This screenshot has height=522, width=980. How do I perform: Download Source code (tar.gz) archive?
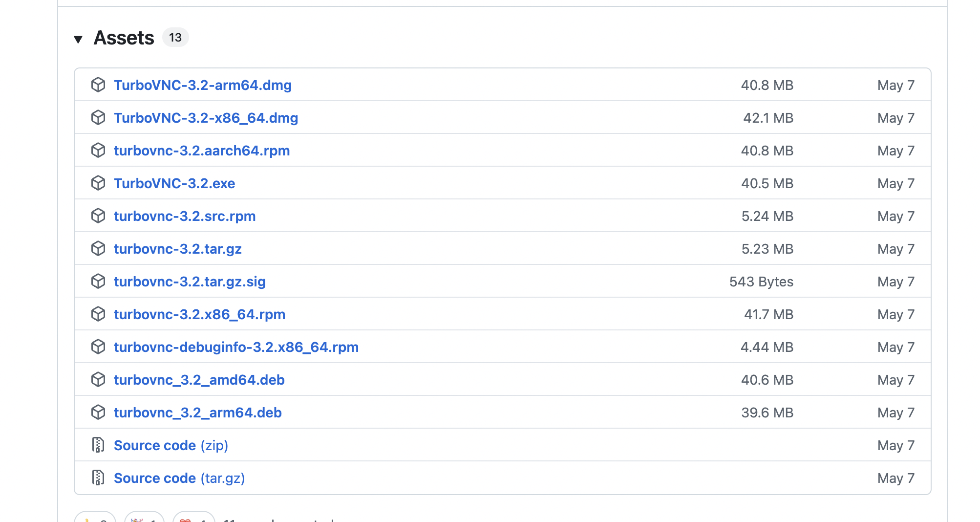click(179, 478)
